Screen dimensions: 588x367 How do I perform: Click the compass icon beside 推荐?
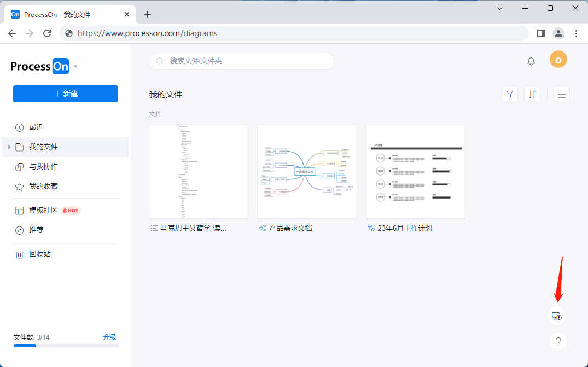[20, 230]
